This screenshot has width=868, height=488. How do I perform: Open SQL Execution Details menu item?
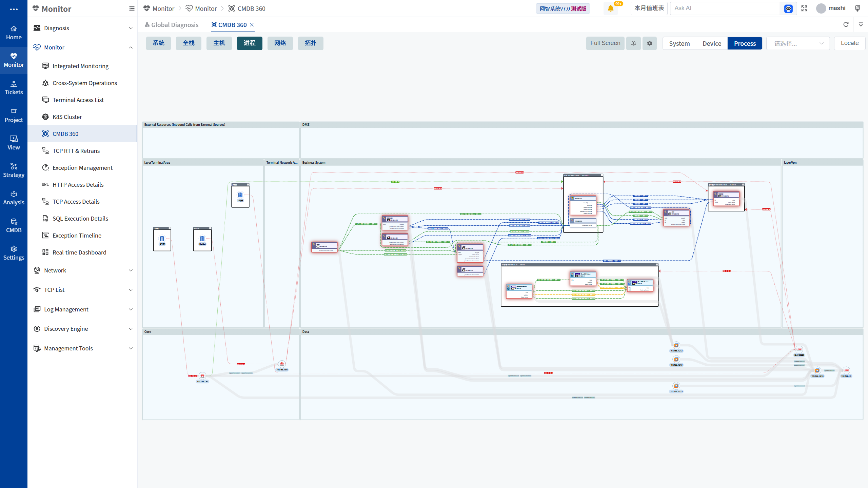tap(83, 219)
